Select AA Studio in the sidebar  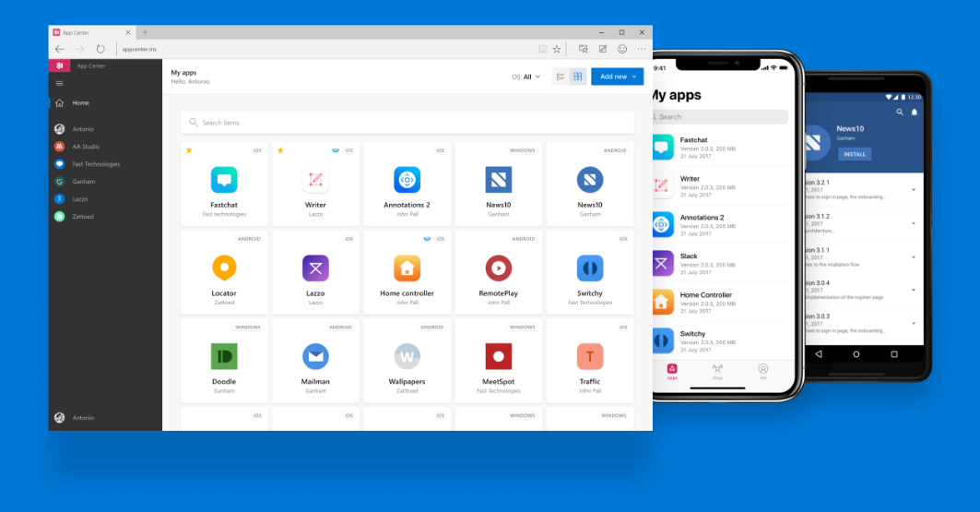click(105, 147)
